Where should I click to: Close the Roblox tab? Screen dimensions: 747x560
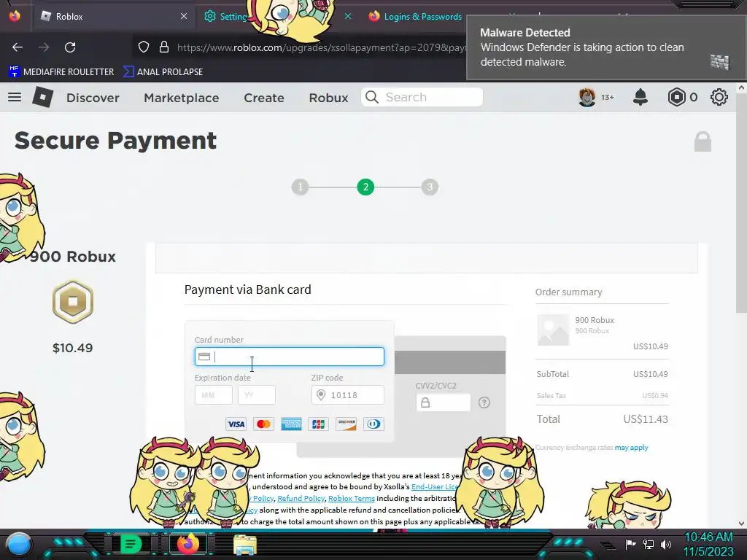pos(184,16)
